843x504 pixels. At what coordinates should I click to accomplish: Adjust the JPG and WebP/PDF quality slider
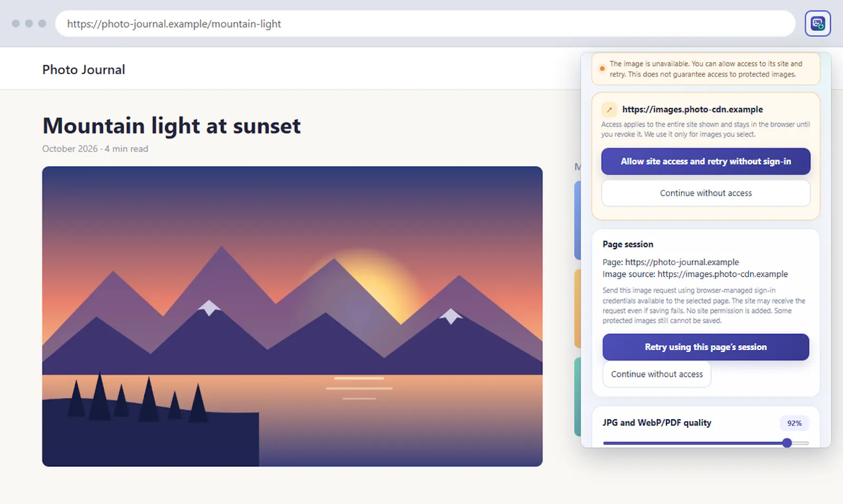(705, 443)
